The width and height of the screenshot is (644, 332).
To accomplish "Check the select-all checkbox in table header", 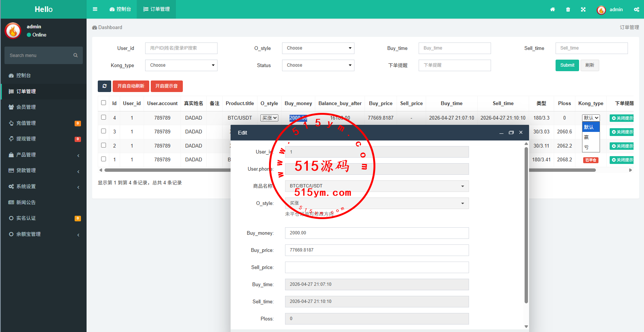I will point(104,103).
